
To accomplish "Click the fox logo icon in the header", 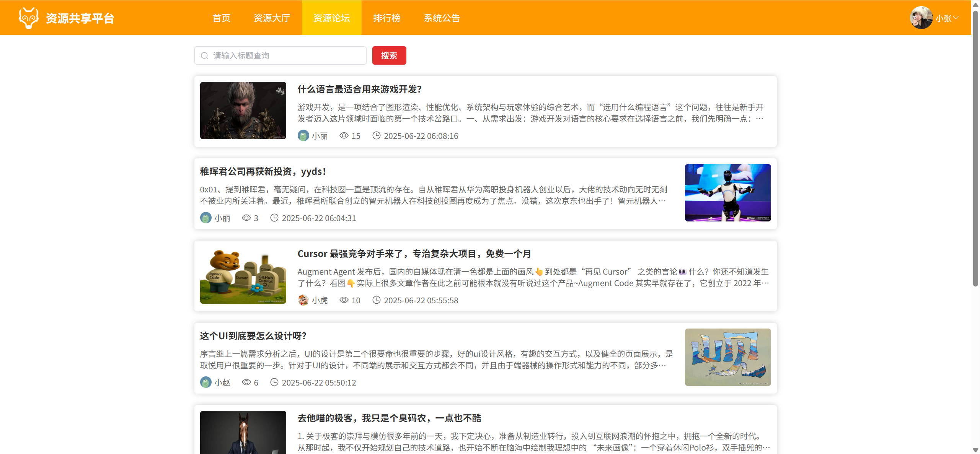I will point(29,18).
